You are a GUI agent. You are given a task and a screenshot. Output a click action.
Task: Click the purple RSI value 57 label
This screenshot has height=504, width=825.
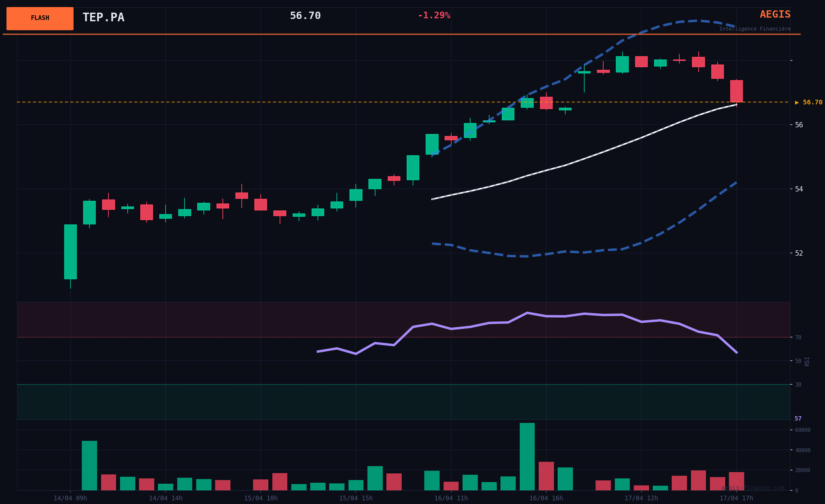coord(798,419)
